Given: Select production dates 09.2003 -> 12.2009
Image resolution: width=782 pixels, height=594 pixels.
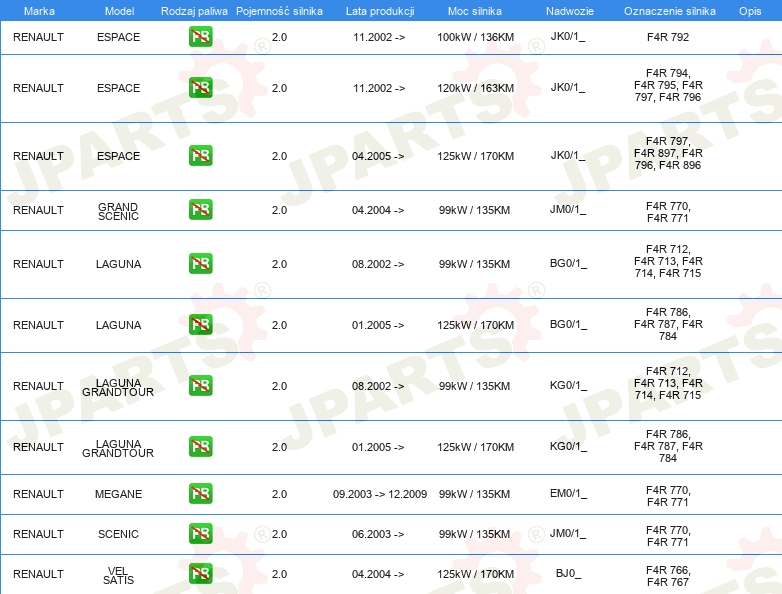Looking at the screenshot, I should pyautogui.click(x=380, y=494).
